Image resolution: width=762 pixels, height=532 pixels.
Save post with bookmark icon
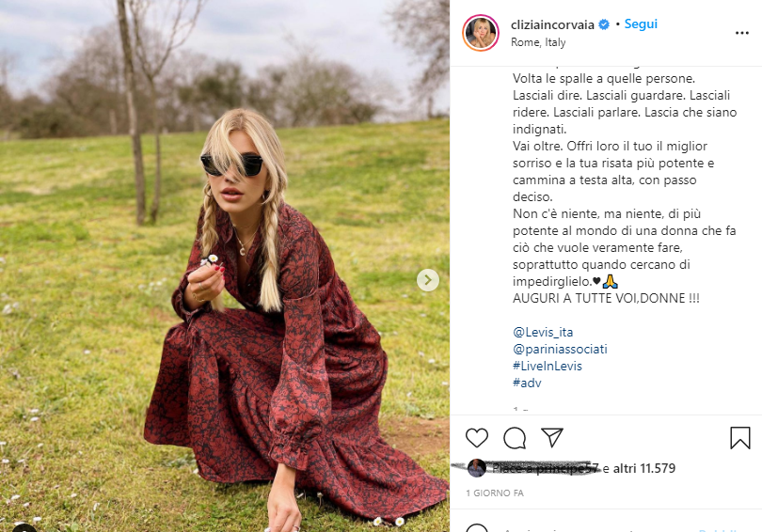[739, 437]
